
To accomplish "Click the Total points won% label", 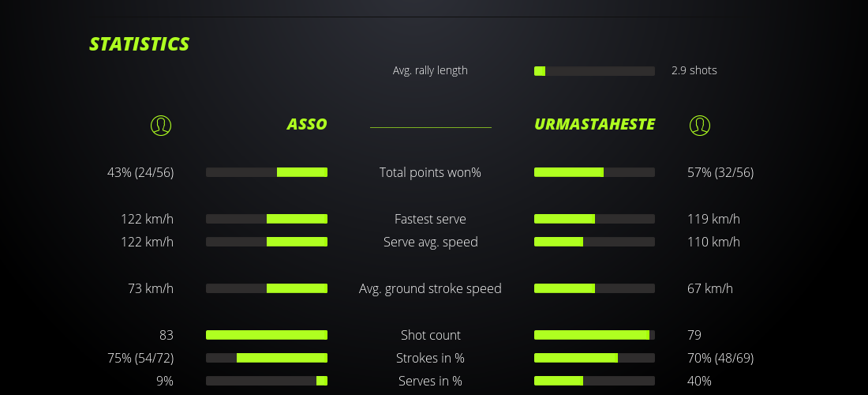I will tap(430, 172).
